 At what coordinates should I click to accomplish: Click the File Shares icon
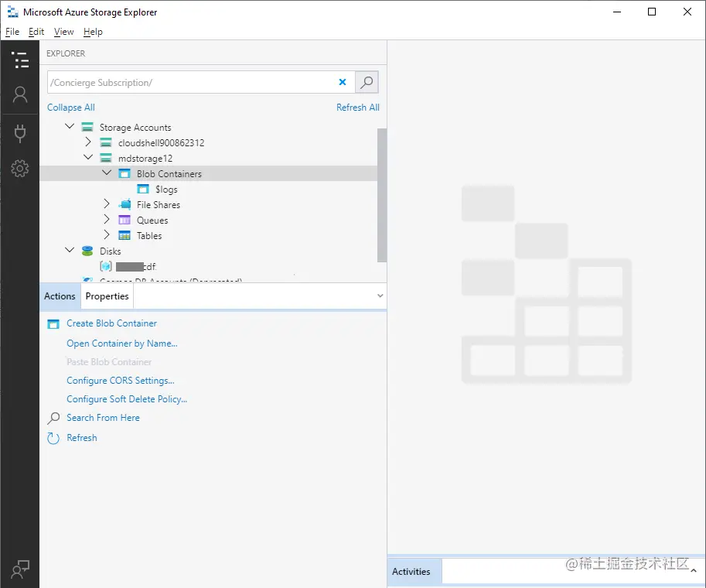point(124,204)
